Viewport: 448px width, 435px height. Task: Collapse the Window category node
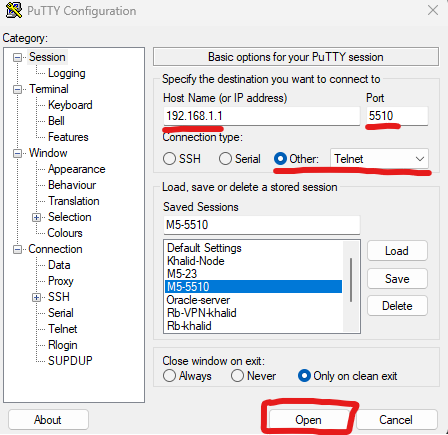pos(17,154)
